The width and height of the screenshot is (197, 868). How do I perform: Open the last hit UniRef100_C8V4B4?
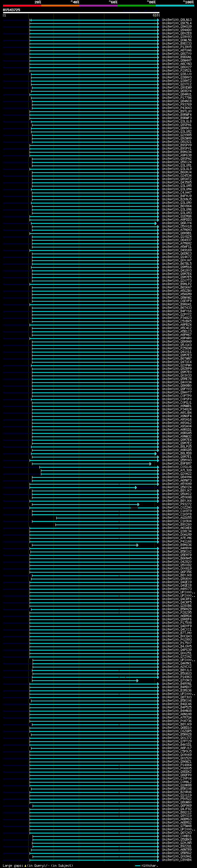point(177,860)
